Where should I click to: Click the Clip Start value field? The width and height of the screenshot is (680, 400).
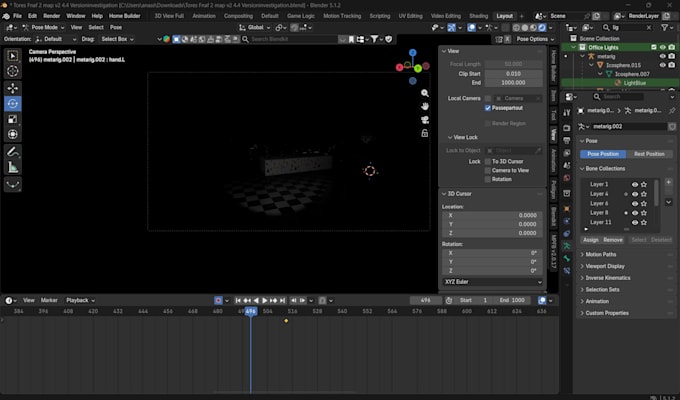pos(513,74)
